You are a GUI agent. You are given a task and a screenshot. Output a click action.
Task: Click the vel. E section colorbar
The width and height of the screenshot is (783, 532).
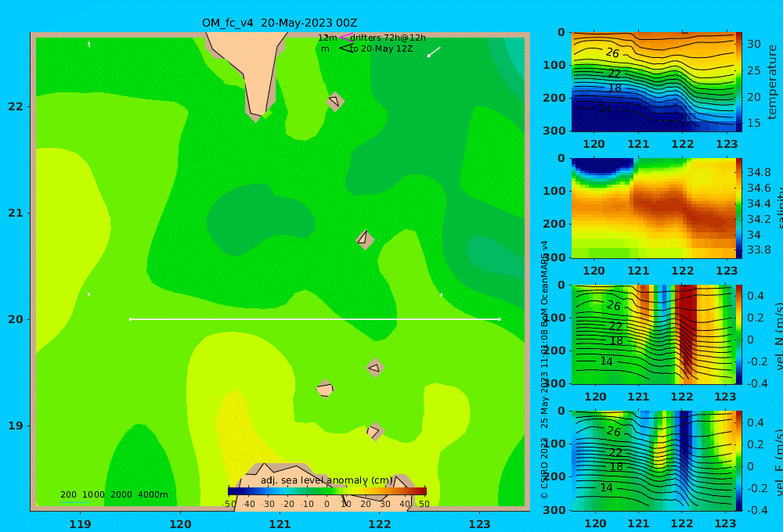[x=738, y=461]
